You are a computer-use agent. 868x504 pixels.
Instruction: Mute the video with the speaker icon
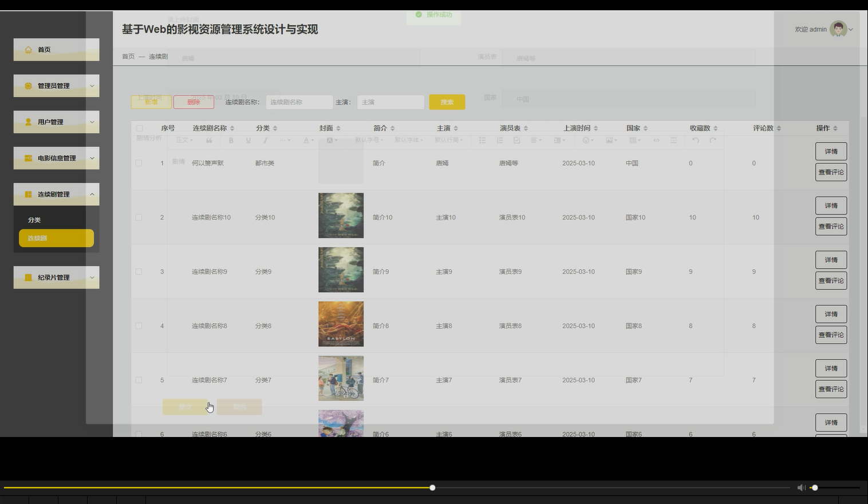(801, 487)
